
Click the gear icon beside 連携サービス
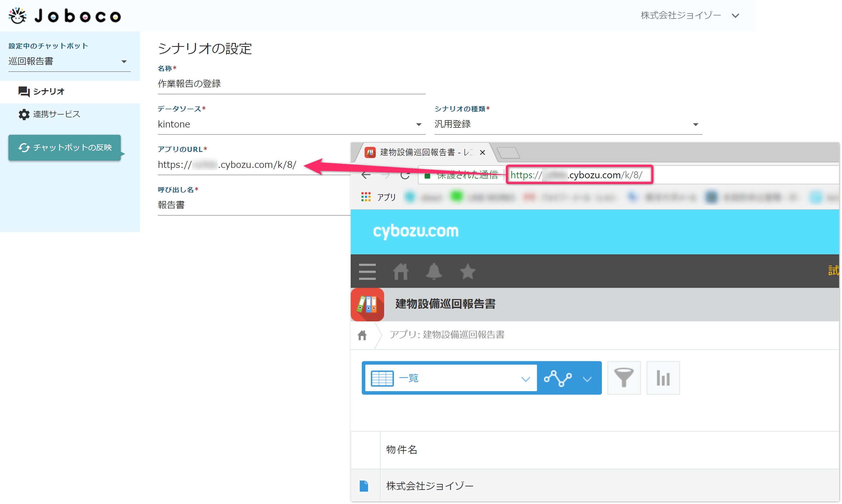pyautogui.click(x=24, y=115)
